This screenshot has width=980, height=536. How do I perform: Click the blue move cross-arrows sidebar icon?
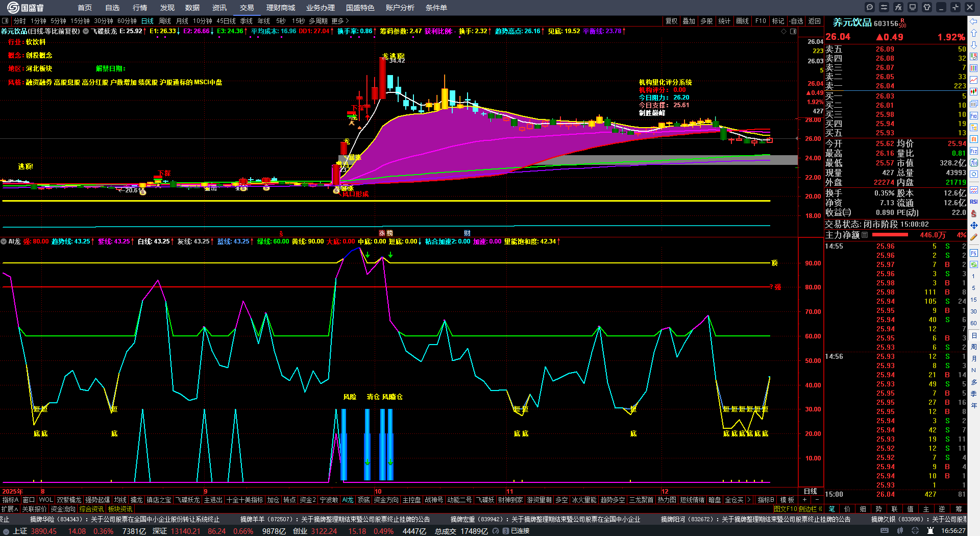coord(974,225)
